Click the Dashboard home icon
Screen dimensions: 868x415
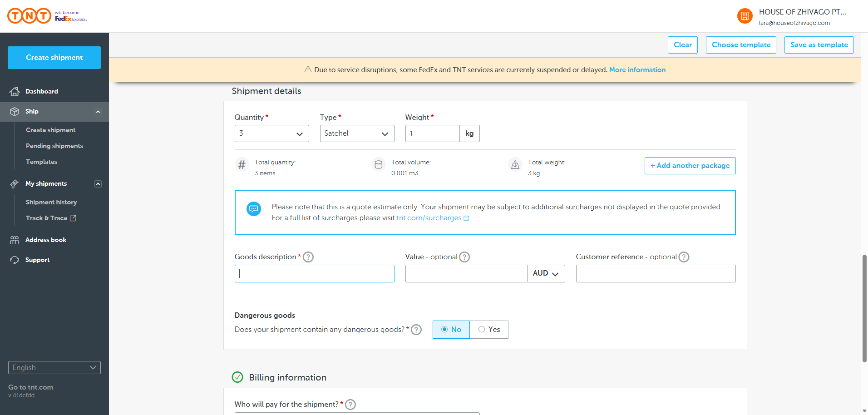(x=15, y=92)
